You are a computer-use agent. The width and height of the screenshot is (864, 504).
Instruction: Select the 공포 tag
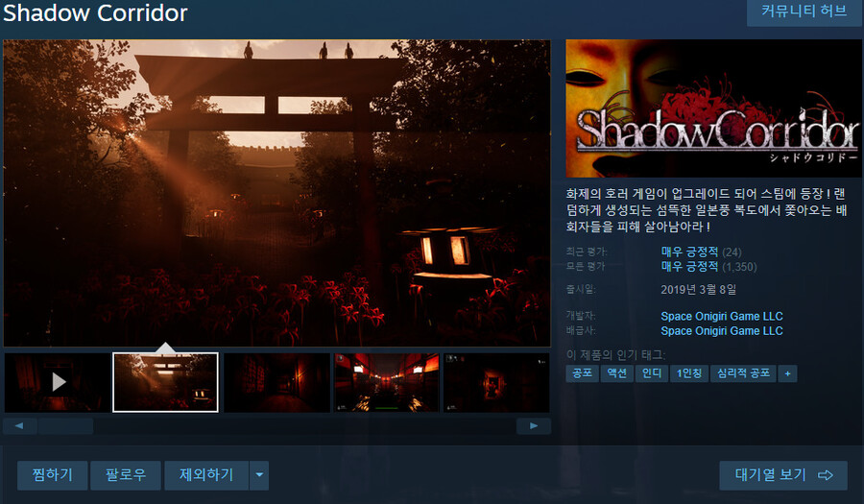pyautogui.click(x=582, y=373)
